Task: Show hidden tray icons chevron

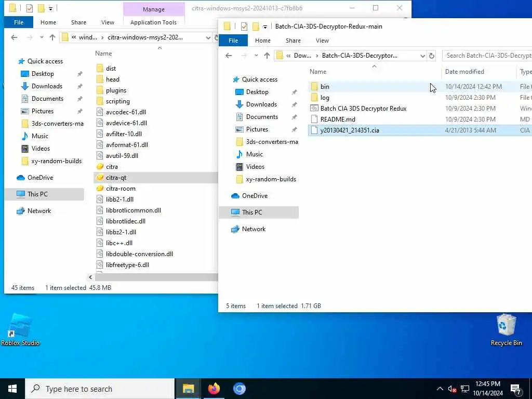Action: (440, 389)
